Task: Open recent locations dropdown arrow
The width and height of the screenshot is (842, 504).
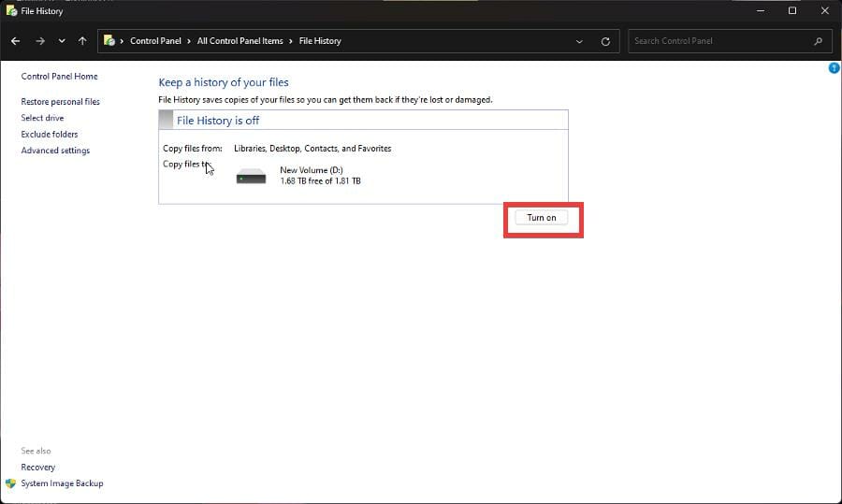Action: pyautogui.click(x=62, y=41)
